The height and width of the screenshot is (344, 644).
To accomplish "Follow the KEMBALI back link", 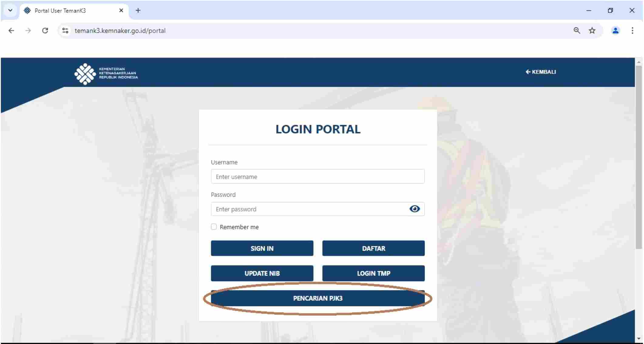I will tap(541, 72).
